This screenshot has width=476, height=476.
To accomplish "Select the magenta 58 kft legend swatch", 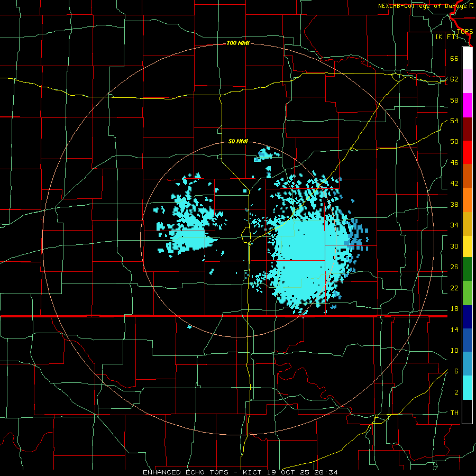I will 467,105.
